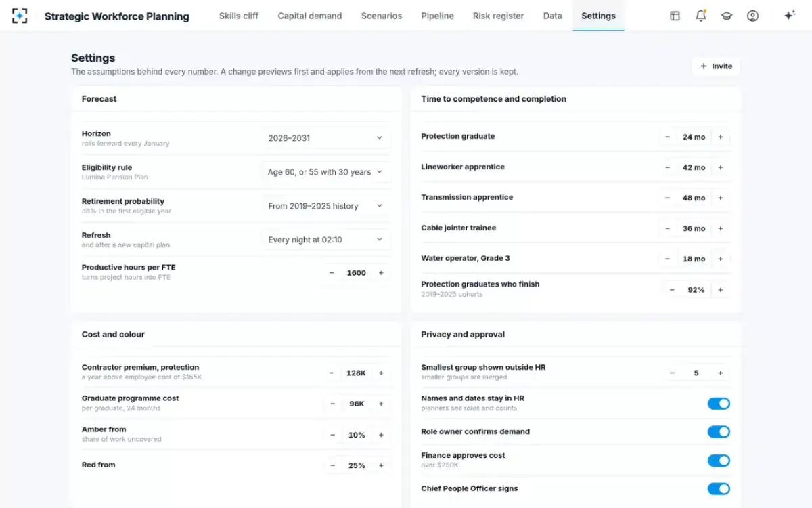Screen dimensions: 812x508
Task: Increase Cable jointer trainee months
Action: click(x=721, y=228)
